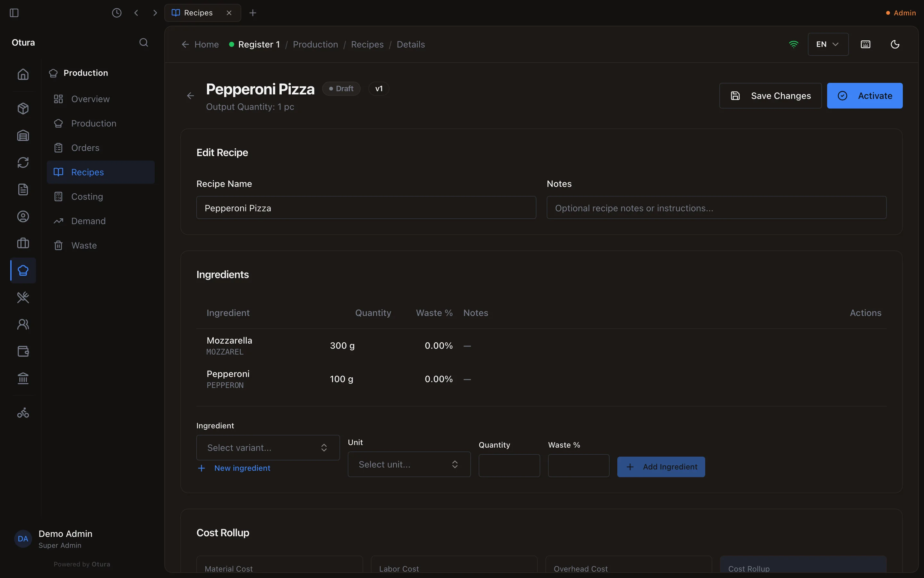Click the Add Ingredient button
Image resolution: width=924 pixels, height=578 pixels.
pos(661,467)
